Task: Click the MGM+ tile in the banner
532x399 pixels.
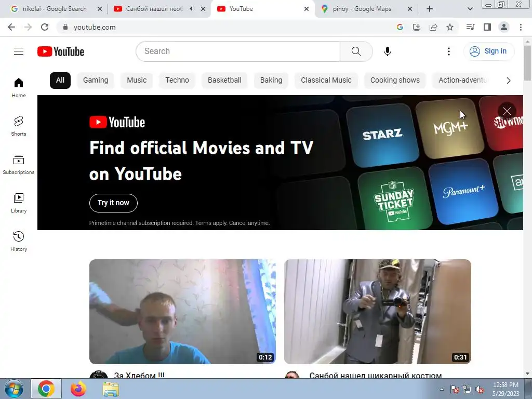Action: [x=450, y=128]
